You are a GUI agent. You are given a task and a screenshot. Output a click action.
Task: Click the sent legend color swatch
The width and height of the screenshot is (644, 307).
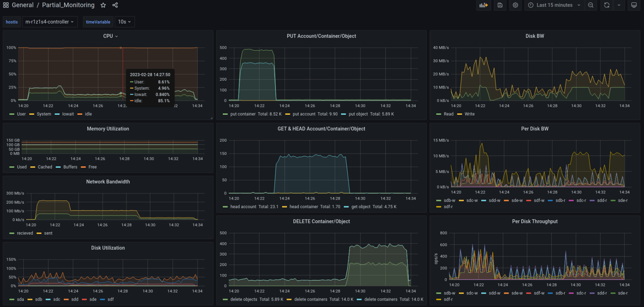[x=39, y=233]
